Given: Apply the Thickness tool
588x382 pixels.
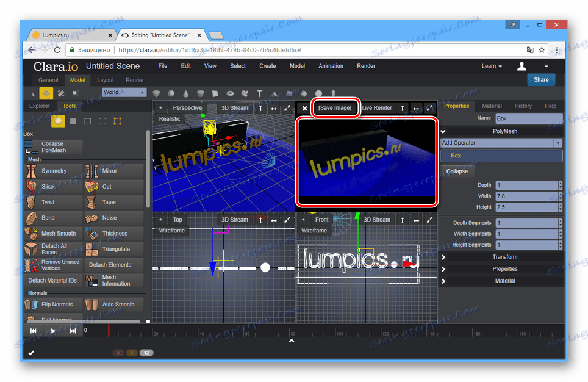Looking at the screenshot, I should [x=114, y=233].
